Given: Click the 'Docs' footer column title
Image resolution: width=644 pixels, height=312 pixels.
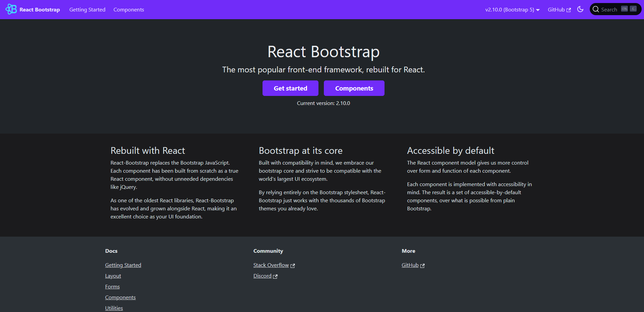Looking at the screenshot, I should click(111, 251).
